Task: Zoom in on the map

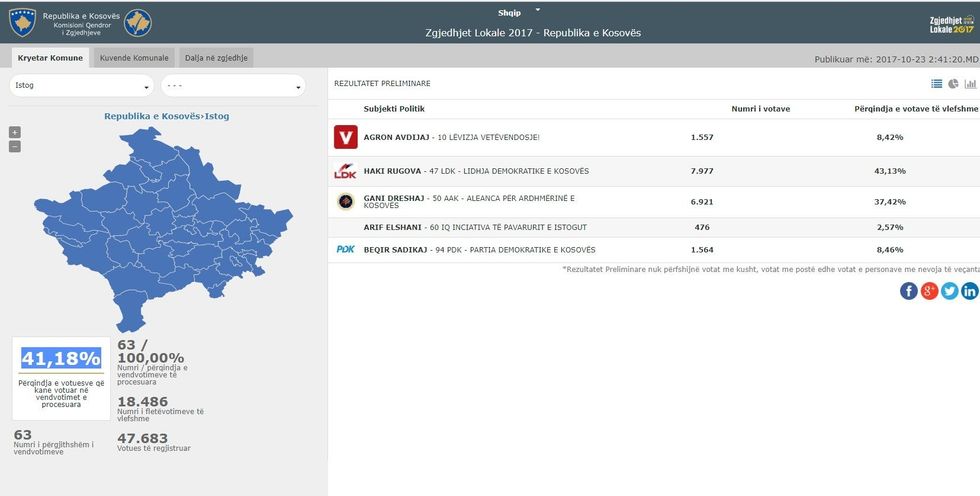Action: (14, 132)
